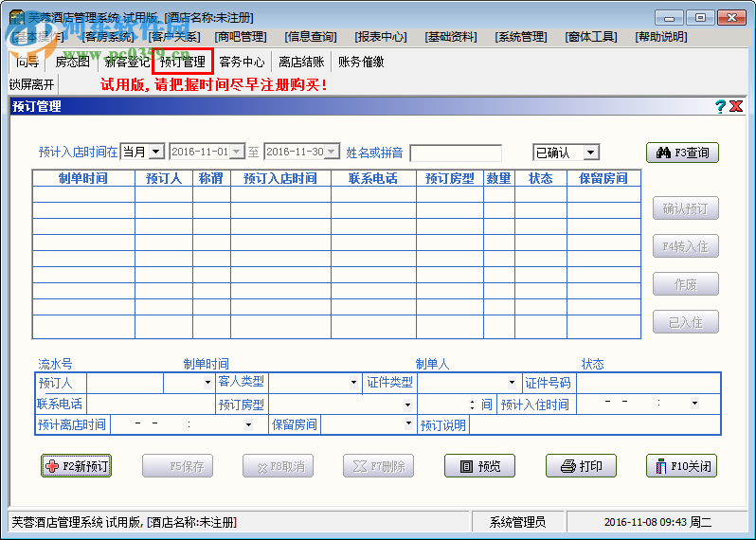This screenshot has height=540, width=756.
Task: Click the F4转入住 button
Action: tap(686, 246)
